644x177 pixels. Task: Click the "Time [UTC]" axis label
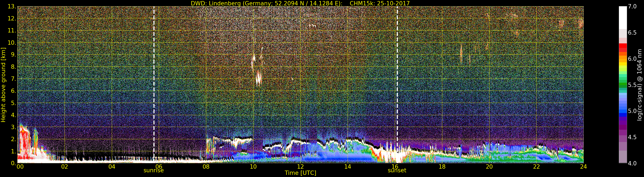[x=300, y=173]
